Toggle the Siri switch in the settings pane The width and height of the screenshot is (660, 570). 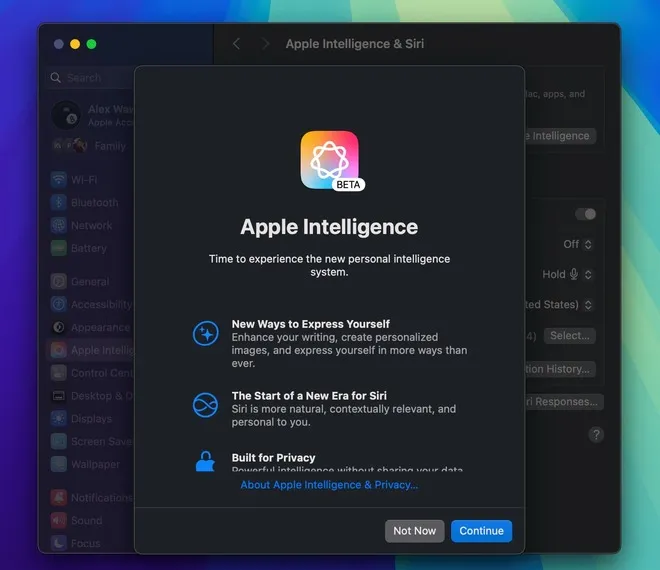click(x=585, y=214)
